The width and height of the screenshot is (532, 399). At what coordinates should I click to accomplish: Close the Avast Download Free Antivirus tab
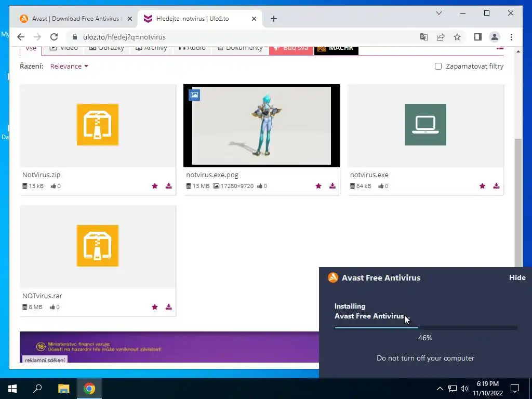tap(129, 19)
